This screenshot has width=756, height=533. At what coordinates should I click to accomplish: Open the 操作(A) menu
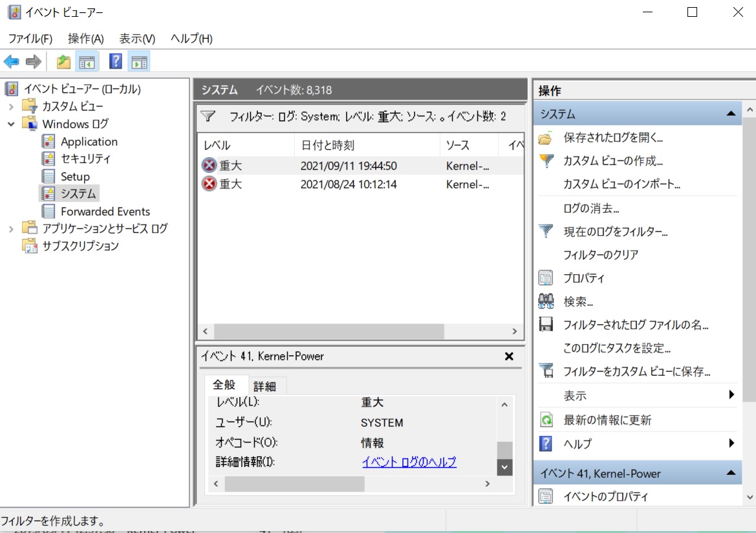tap(85, 39)
